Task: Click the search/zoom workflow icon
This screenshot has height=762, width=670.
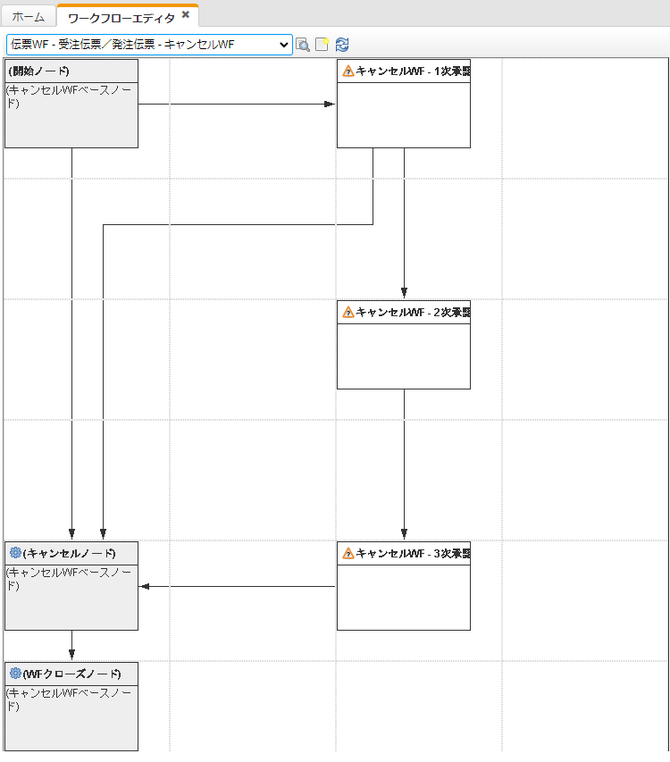Action: 303,45
